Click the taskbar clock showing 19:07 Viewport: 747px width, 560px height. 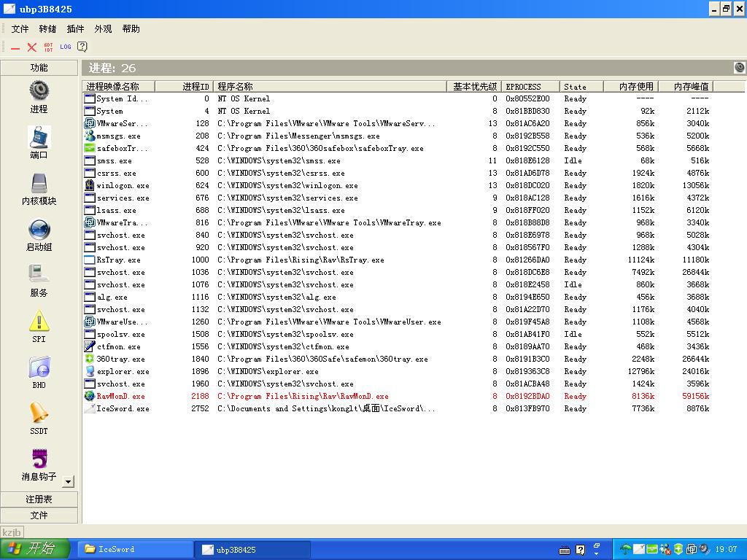coord(726,550)
